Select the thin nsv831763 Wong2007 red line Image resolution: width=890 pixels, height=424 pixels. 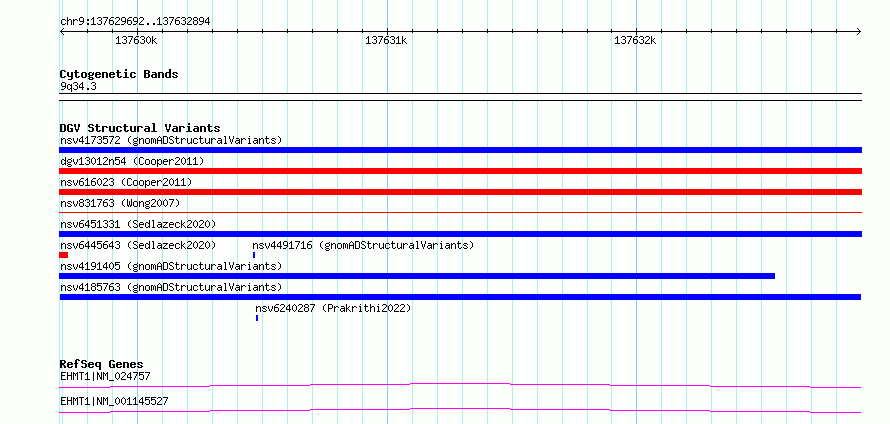pos(460,212)
